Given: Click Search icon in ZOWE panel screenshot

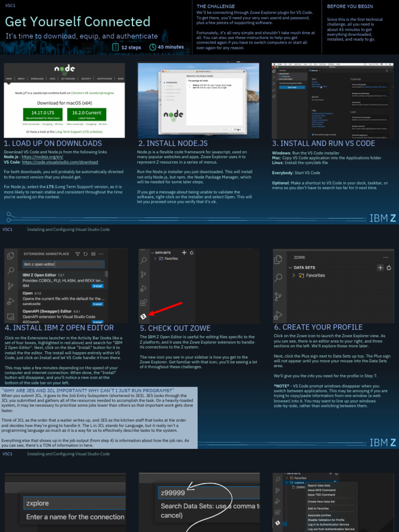Looking at the screenshot, I should coord(278,278).
